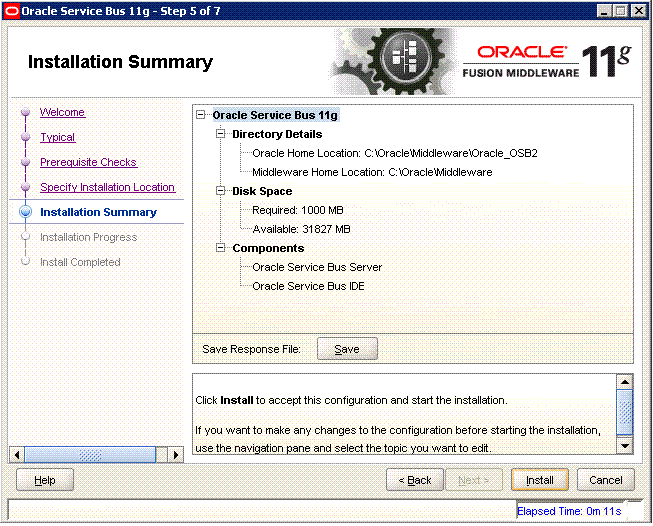Open the Prerequisite Checks step
The height and width of the screenshot is (526, 653).
tap(88, 162)
